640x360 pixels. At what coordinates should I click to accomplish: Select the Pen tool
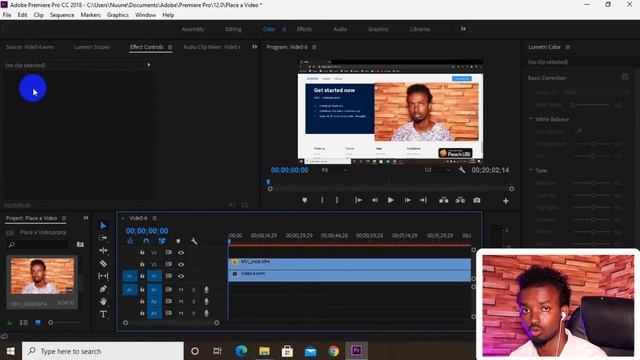pos(103,289)
